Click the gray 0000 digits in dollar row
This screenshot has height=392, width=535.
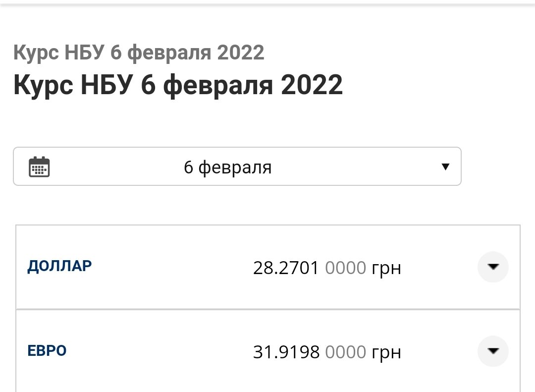click(x=345, y=268)
